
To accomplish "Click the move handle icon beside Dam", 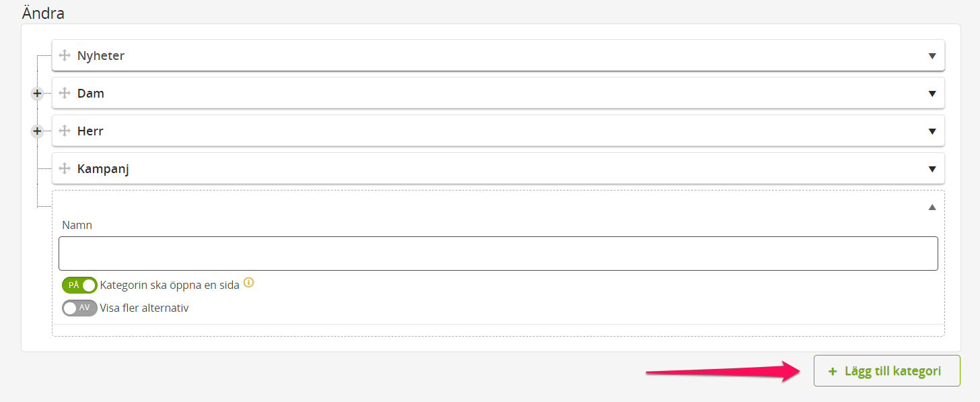I will 65,93.
